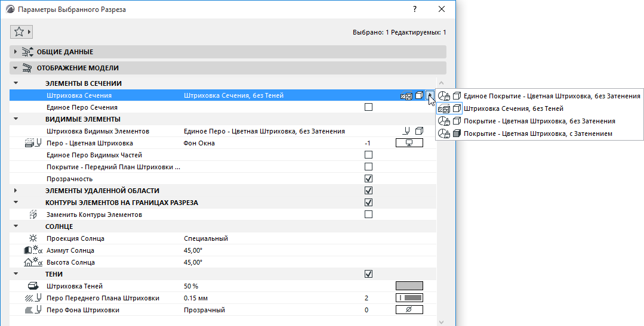The image size is (644, 326).
Task: Choose Покрытие - Цветная Штриховка, с Затенением
Action: [x=540, y=133]
